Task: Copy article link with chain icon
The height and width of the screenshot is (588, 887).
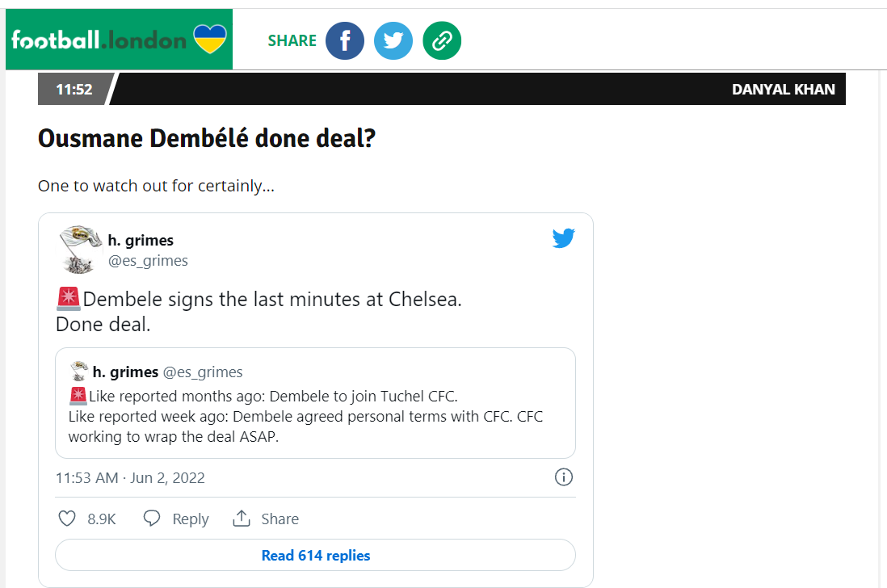Action: click(442, 40)
